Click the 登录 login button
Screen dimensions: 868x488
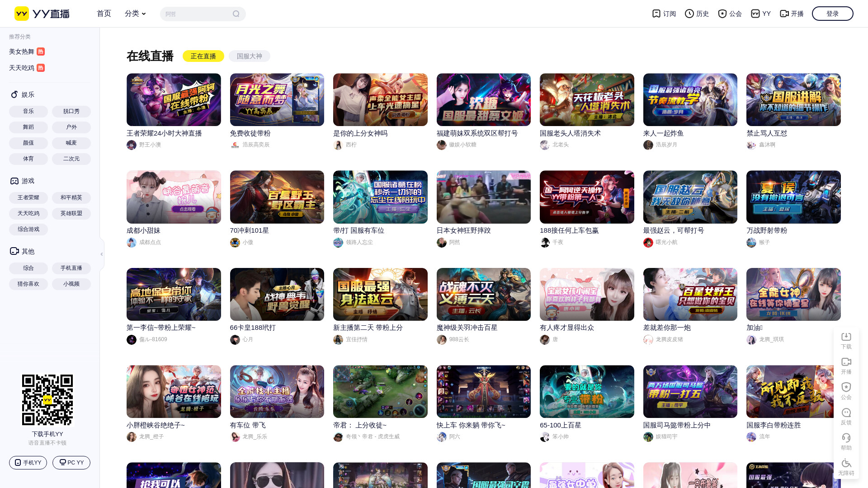coord(833,14)
